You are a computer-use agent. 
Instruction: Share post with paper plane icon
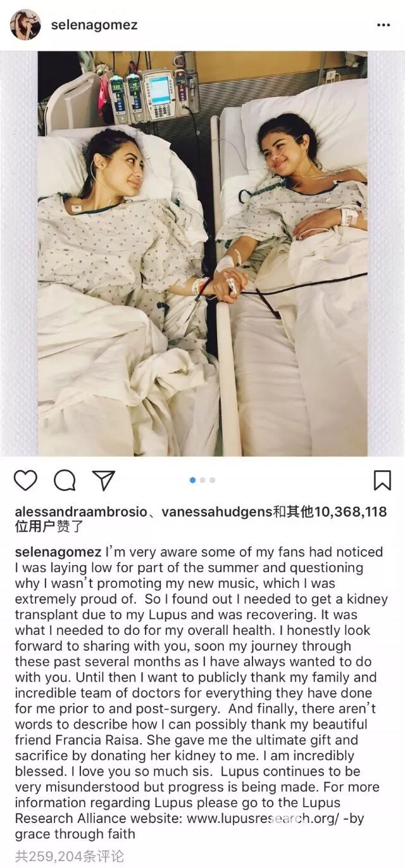(104, 480)
